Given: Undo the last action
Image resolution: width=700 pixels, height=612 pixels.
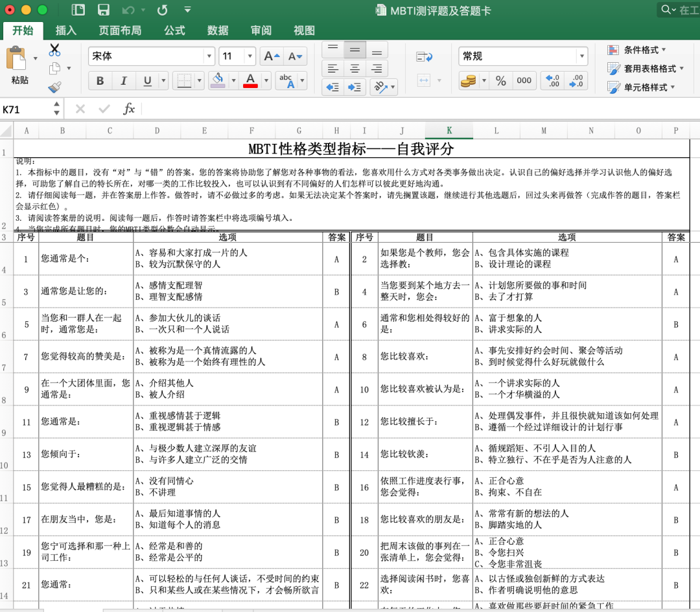Looking at the screenshot, I should [128, 10].
